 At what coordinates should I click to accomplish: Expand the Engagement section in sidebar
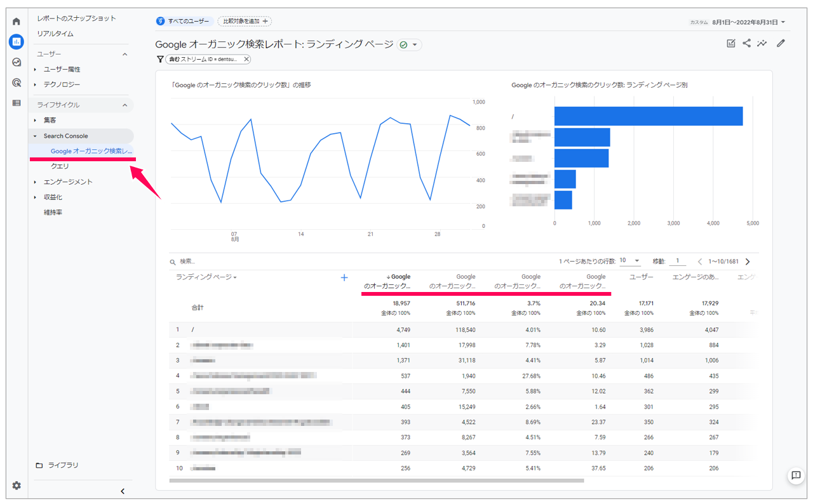tap(36, 182)
